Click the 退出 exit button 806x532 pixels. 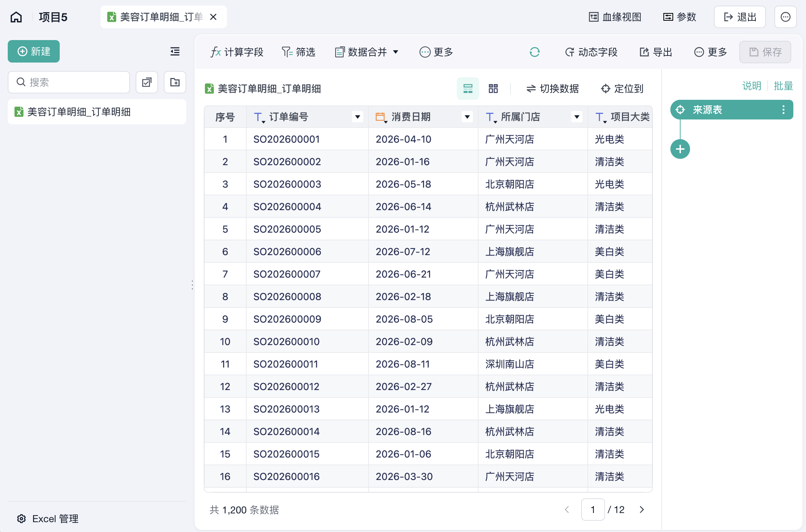point(740,17)
